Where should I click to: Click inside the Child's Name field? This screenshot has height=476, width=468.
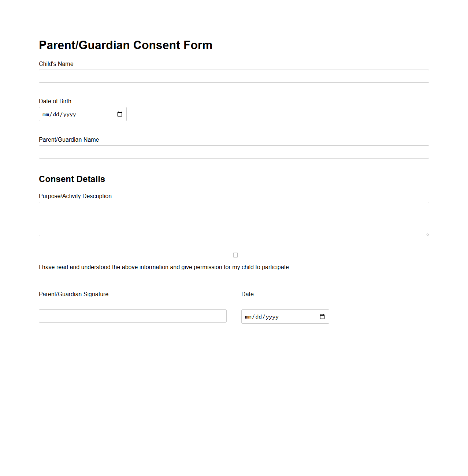point(234,76)
